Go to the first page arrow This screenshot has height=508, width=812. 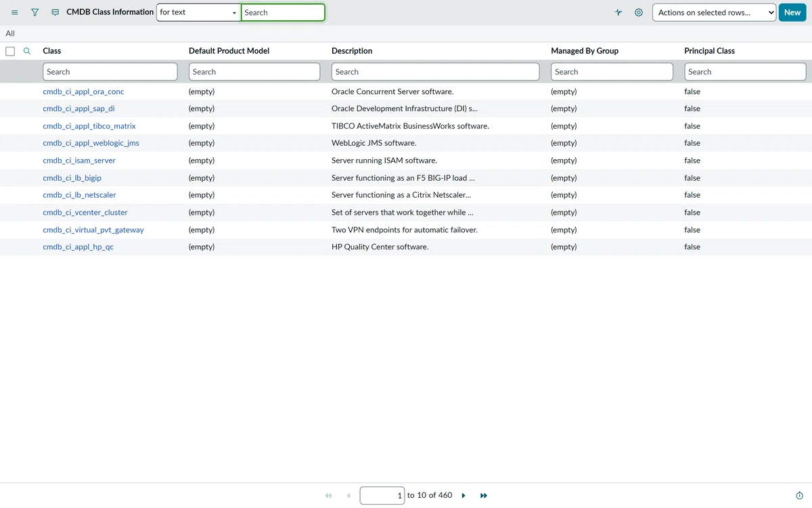(x=329, y=496)
